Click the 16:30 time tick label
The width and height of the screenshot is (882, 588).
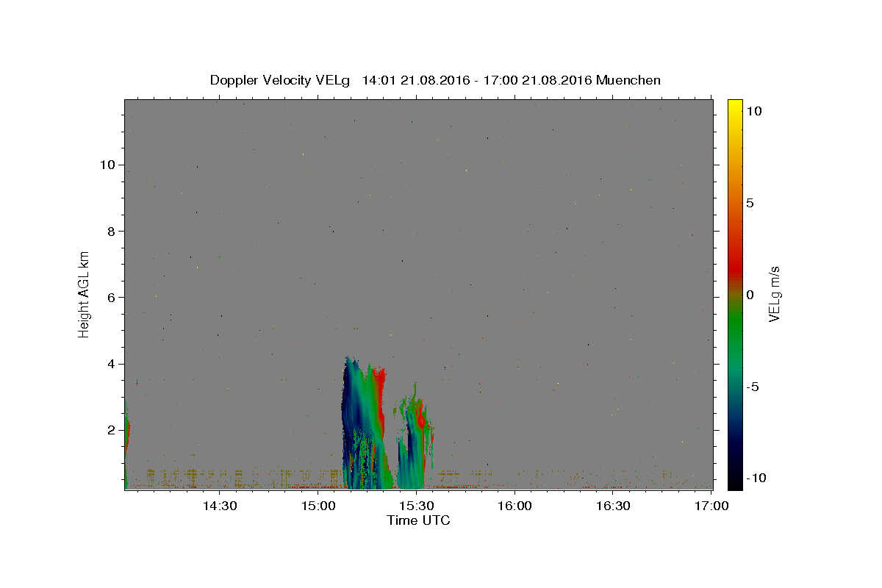tap(613, 506)
